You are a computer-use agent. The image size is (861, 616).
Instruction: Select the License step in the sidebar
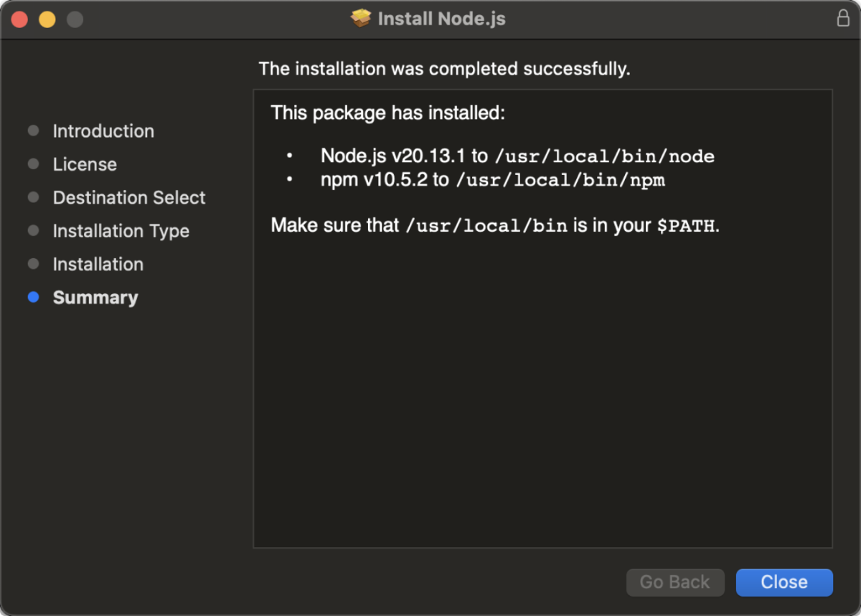pyautogui.click(x=85, y=164)
